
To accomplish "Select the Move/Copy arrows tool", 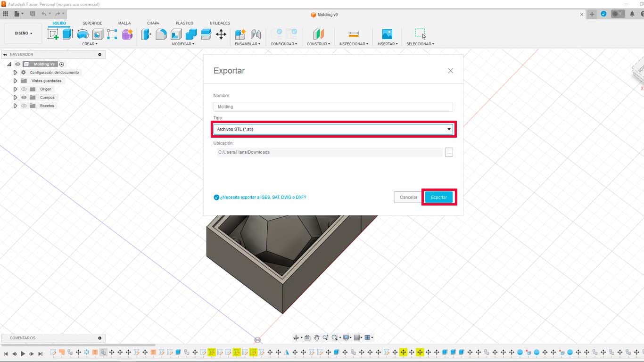I will tap(221, 34).
